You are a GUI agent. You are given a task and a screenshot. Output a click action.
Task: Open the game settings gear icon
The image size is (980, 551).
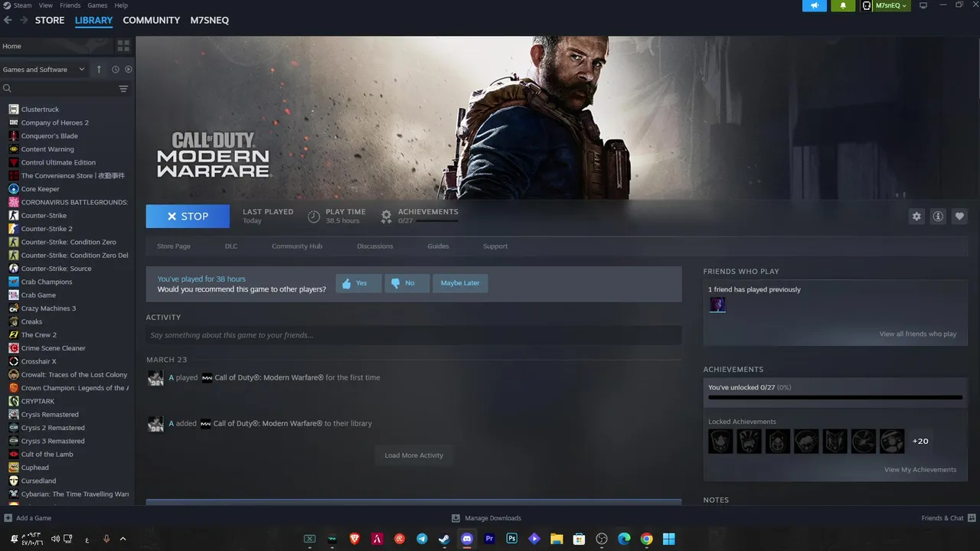pos(916,217)
